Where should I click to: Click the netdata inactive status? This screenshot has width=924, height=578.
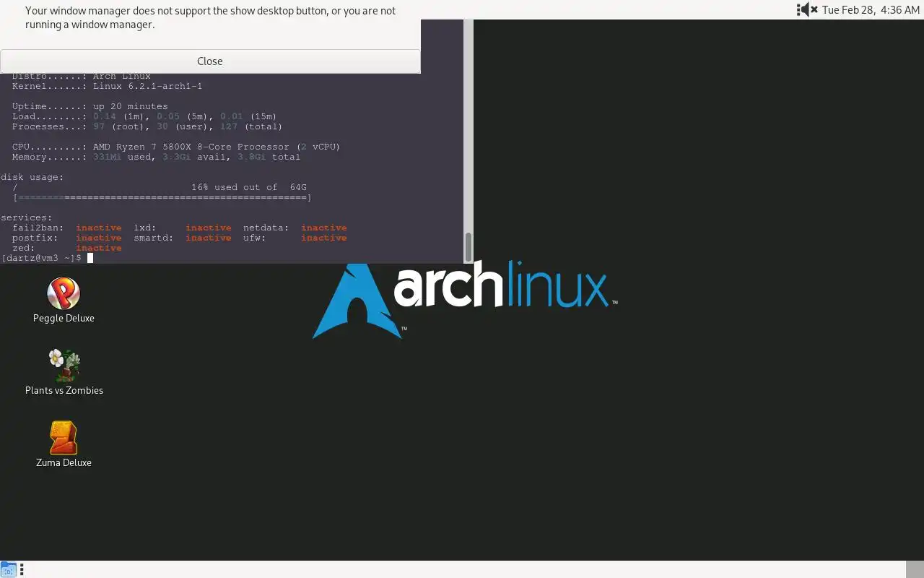click(324, 228)
